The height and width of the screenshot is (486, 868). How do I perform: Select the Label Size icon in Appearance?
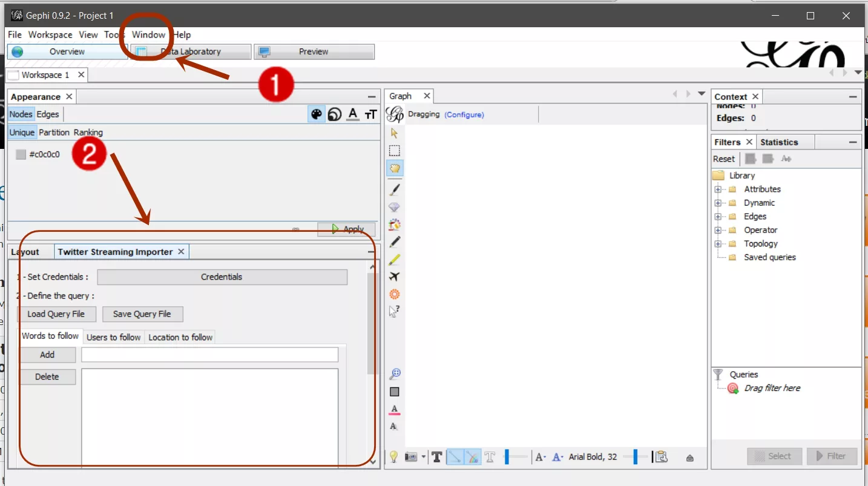[371, 114]
